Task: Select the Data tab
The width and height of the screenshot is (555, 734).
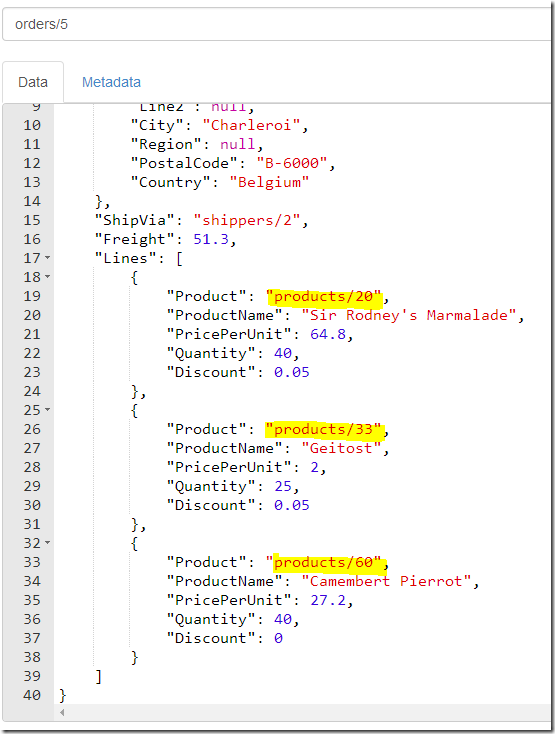Action: tap(33, 82)
